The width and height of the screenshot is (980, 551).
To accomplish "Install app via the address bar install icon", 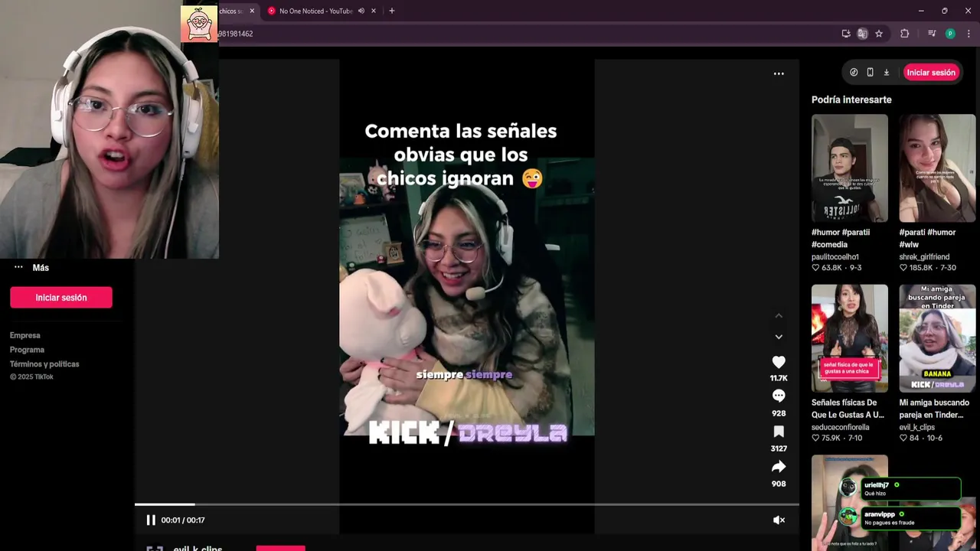I will tap(846, 34).
